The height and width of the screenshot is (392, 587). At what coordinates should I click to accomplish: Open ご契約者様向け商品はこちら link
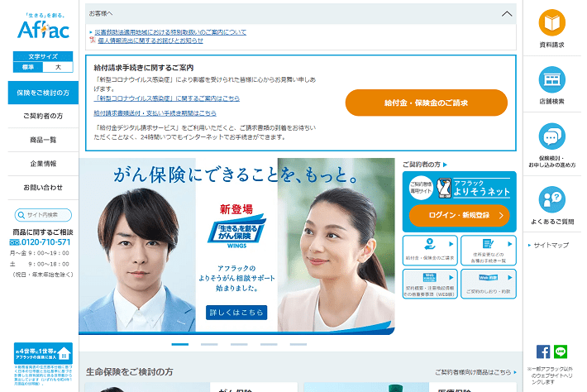(473, 372)
